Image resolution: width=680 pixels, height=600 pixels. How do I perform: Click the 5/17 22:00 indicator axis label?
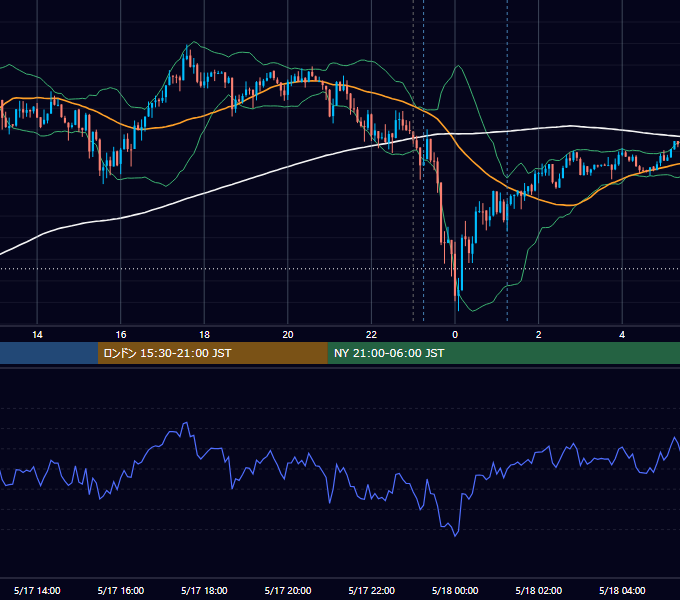pyautogui.click(x=371, y=590)
